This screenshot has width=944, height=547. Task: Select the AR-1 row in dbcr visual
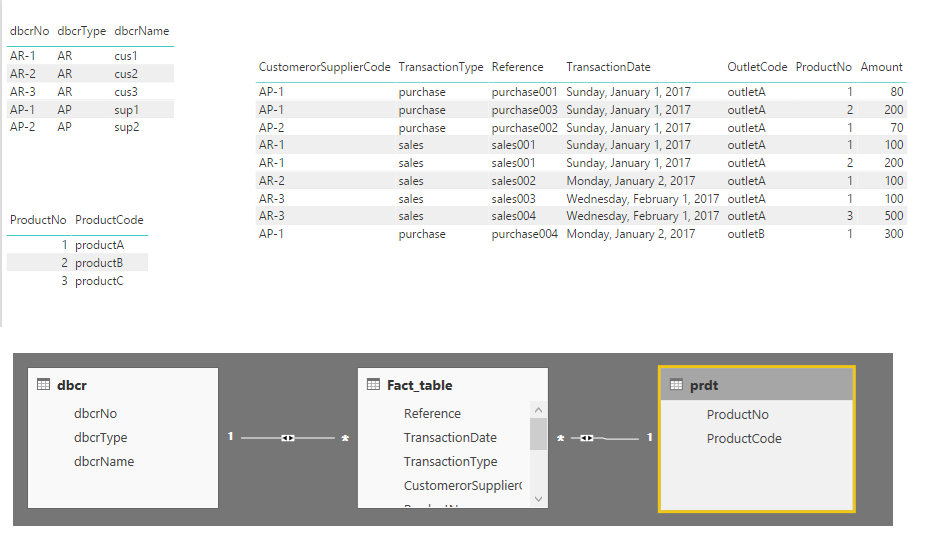90,56
